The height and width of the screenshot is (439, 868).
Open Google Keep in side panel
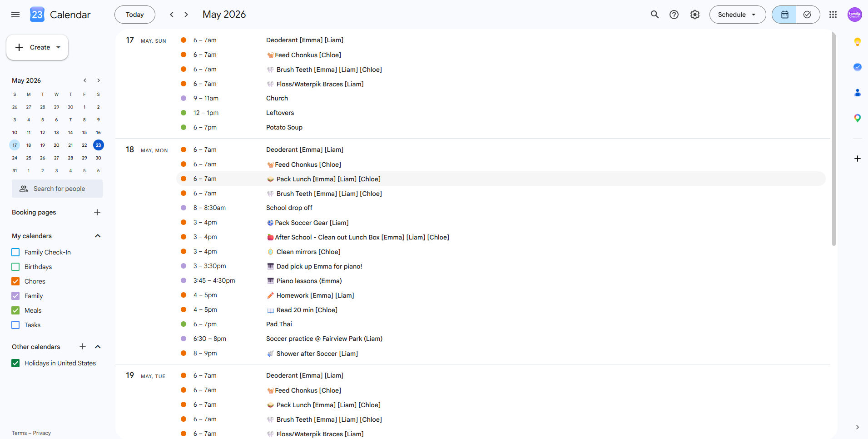click(x=858, y=42)
